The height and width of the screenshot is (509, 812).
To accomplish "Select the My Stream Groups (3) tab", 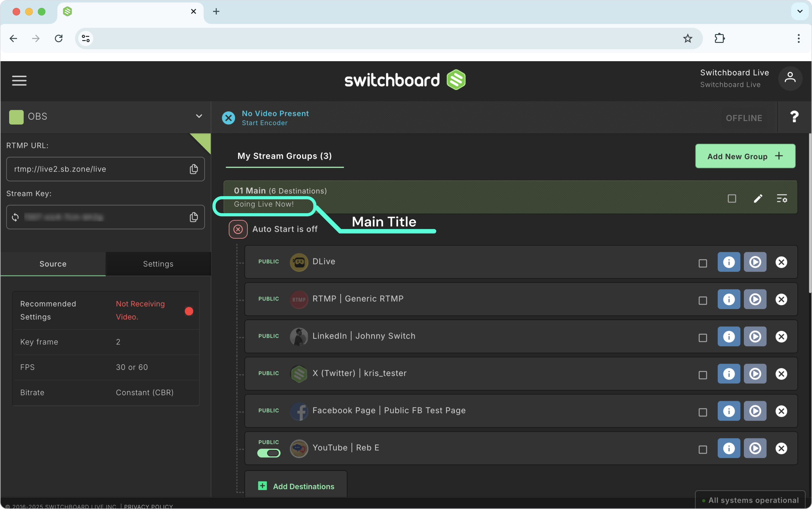I will [285, 156].
